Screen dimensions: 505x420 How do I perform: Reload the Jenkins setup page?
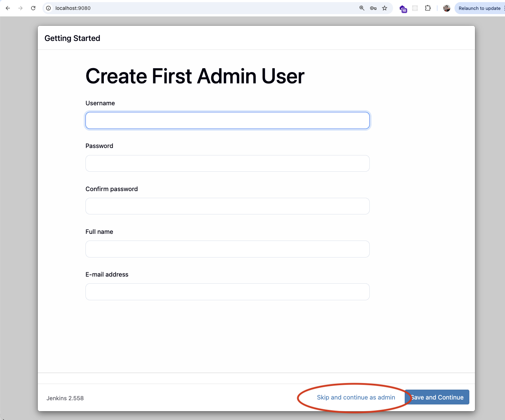[33, 8]
